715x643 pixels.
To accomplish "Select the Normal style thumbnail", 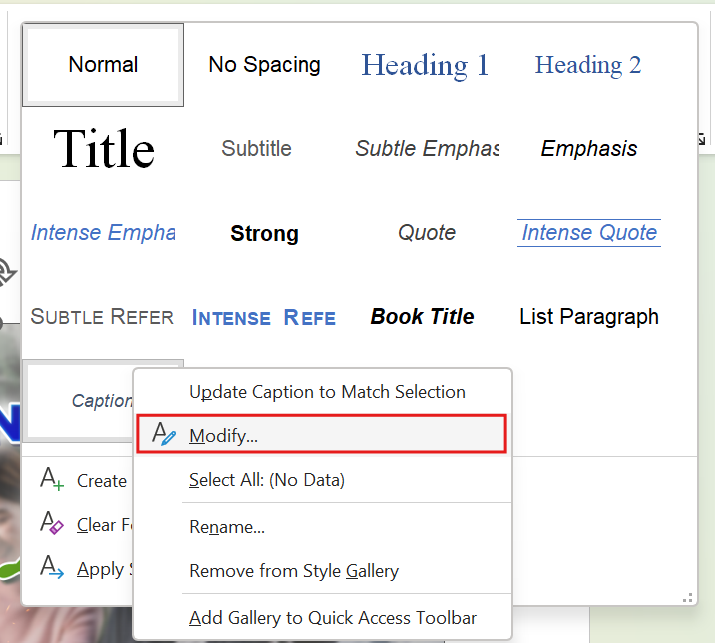I will point(103,65).
